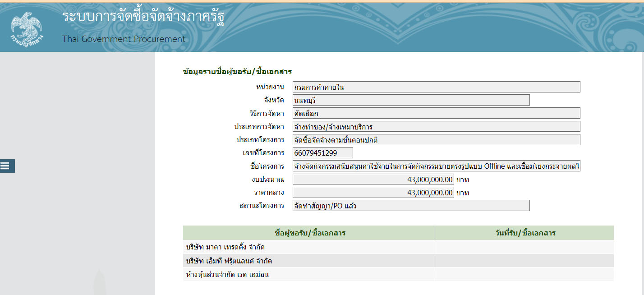Click the งบประมาณ budget amount field
Viewport: 644px width, 295px height.
click(373, 180)
